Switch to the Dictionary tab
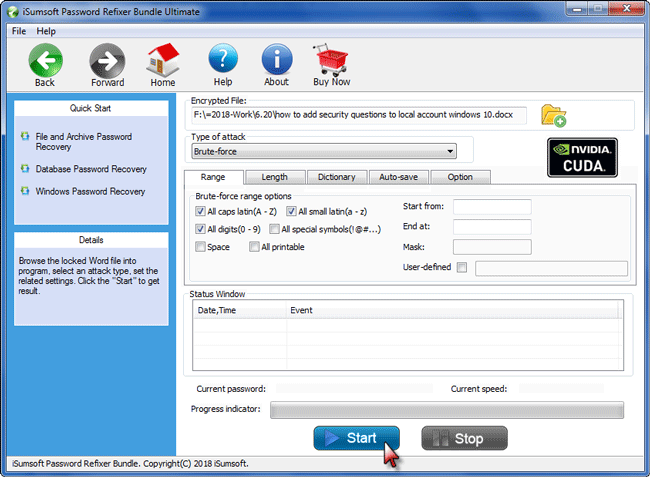This screenshot has width=650, height=477. [x=337, y=177]
